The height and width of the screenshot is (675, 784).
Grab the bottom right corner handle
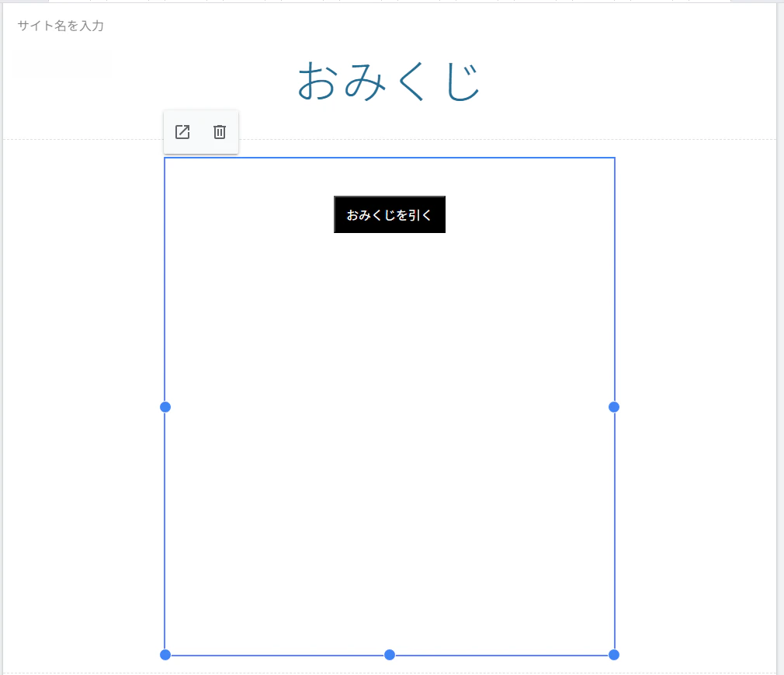[614, 655]
